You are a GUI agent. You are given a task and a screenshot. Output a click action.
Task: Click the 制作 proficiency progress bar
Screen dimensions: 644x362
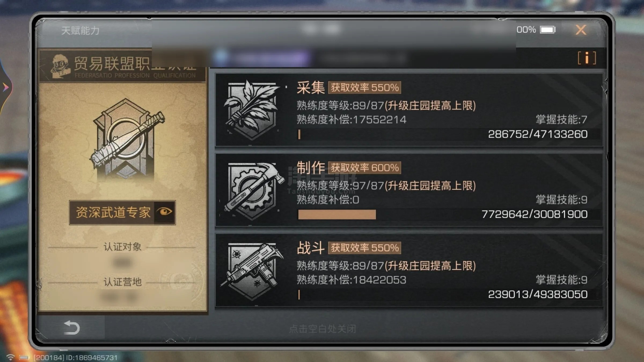pyautogui.click(x=443, y=214)
